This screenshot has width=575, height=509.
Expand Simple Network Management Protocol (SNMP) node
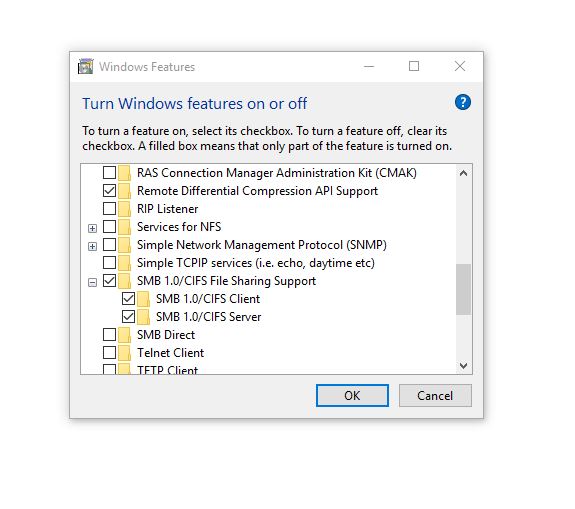pyautogui.click(x=92, y=246)
